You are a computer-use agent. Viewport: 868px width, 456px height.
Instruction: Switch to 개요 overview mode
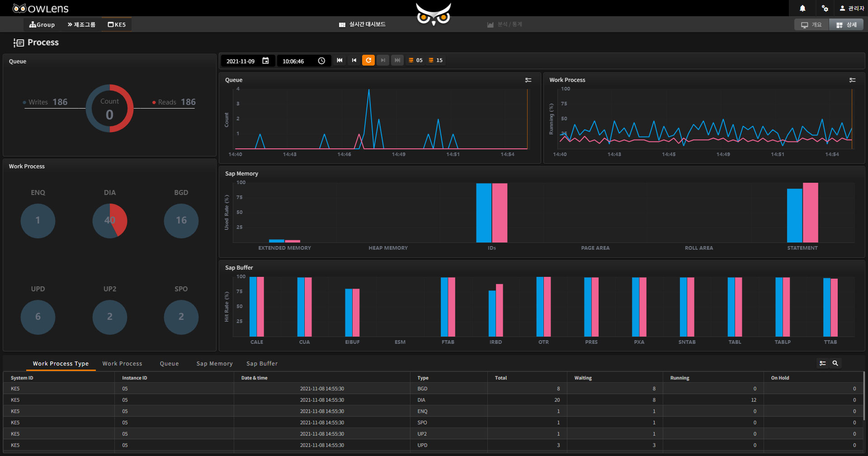811,25
